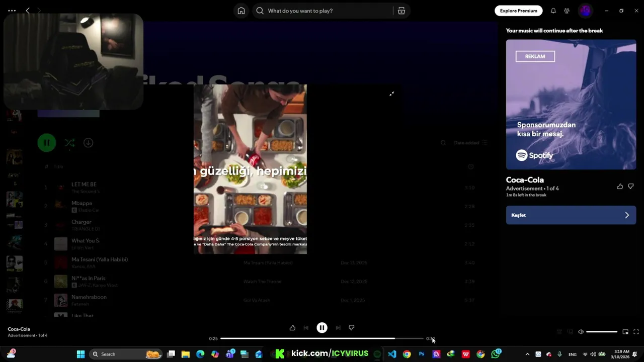Select track 'What You S'

86,241
